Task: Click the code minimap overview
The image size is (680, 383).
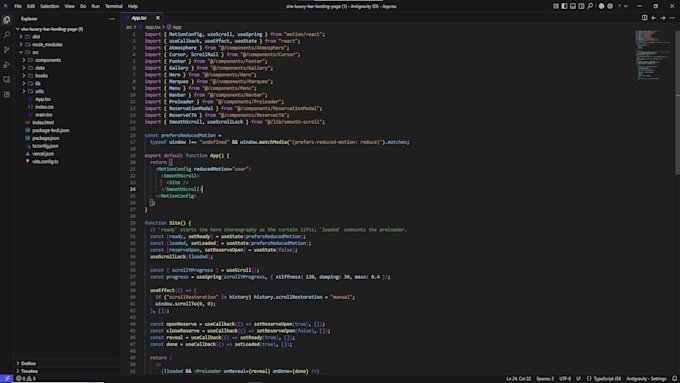Action: click(653, 56)
